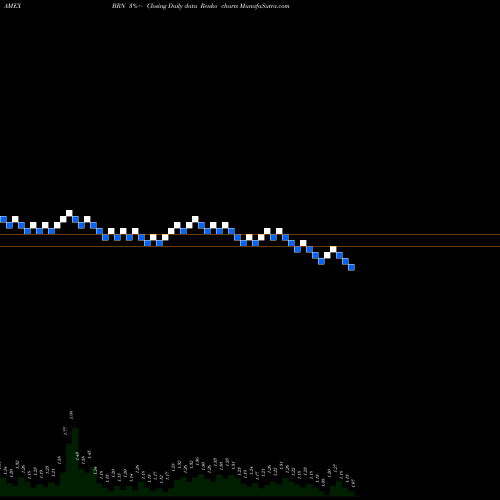Click the 1.77 volume bar label

pos(65,431)
